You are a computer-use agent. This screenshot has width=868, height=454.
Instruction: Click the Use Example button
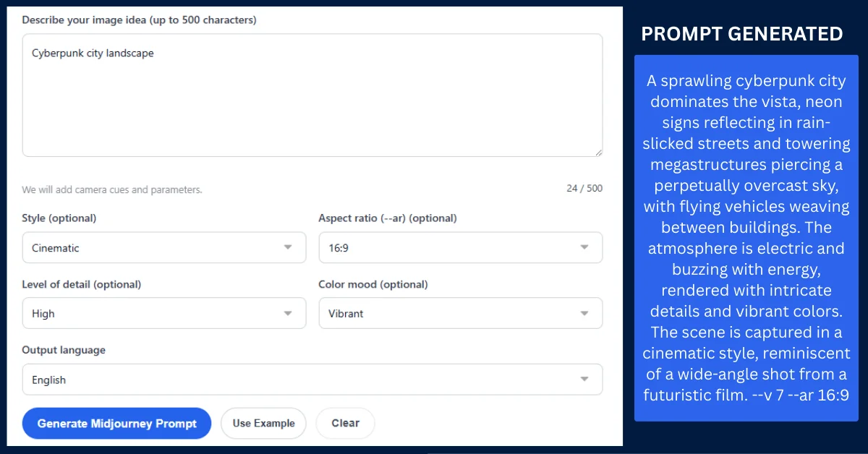coord(263,423)
